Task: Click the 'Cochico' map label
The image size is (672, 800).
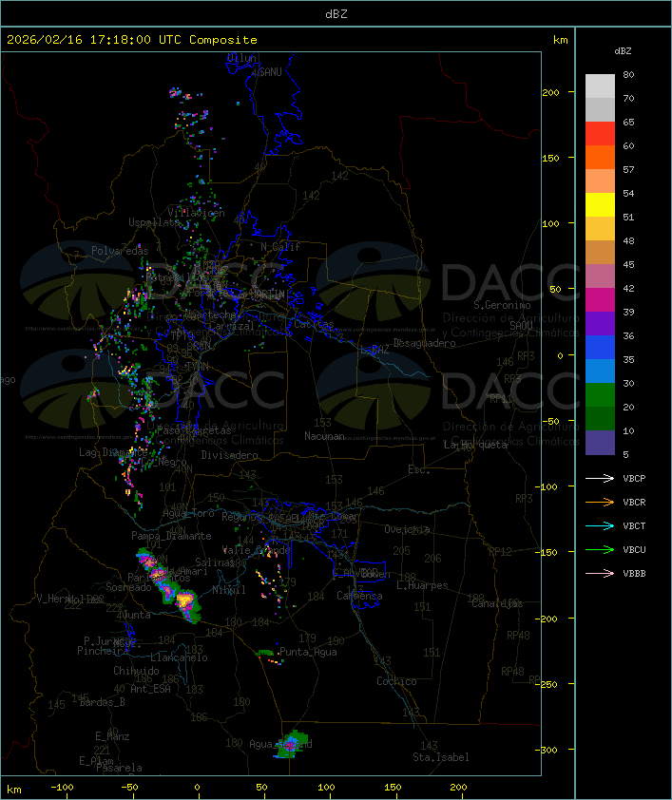Action: 396,681
